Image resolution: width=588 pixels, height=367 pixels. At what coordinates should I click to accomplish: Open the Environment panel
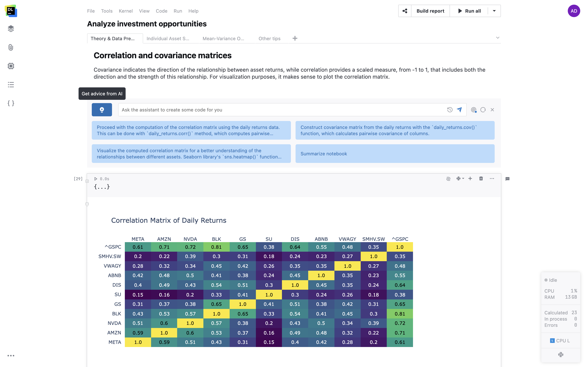click(11, 66)
